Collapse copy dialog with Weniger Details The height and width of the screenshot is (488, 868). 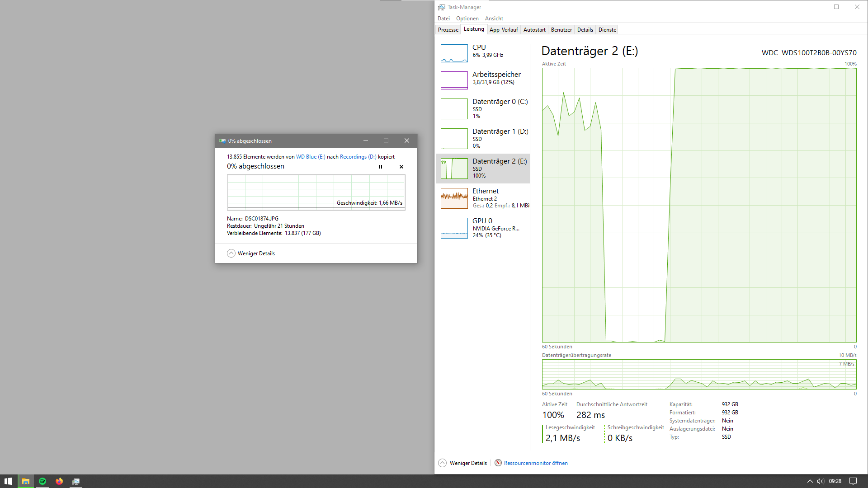(251, 253)
